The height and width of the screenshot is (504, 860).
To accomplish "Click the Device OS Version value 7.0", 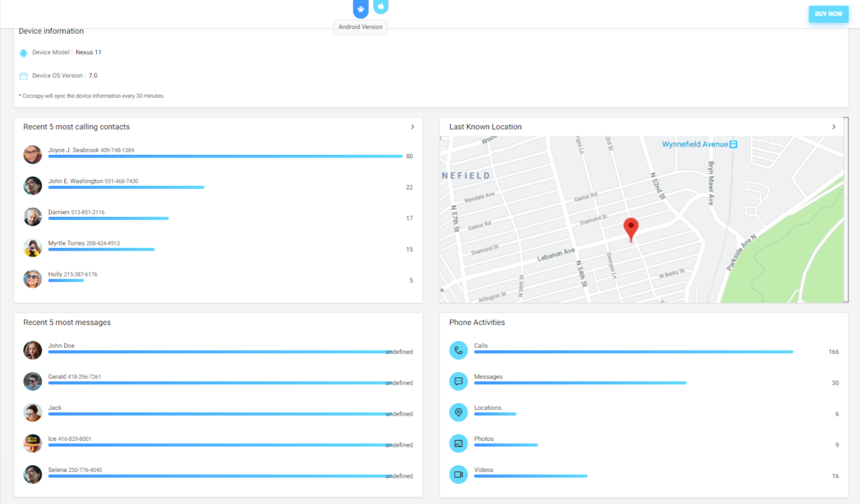I will [93, 76].
